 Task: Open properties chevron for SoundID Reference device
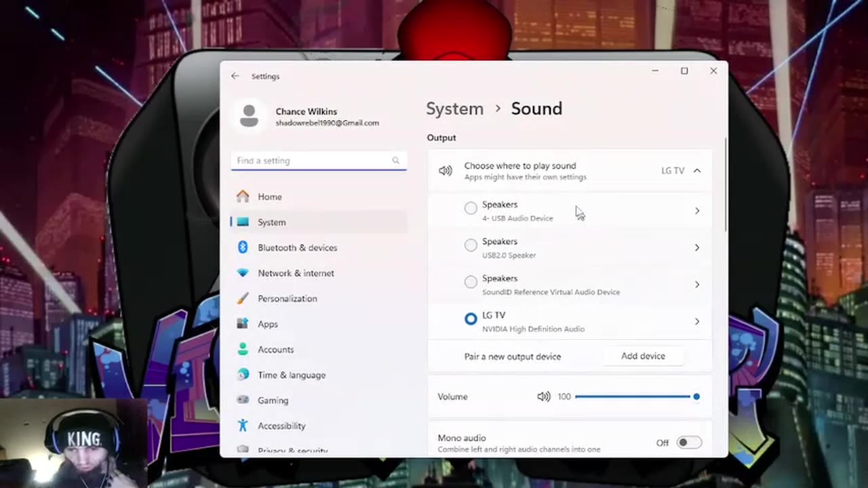[697, 285]
